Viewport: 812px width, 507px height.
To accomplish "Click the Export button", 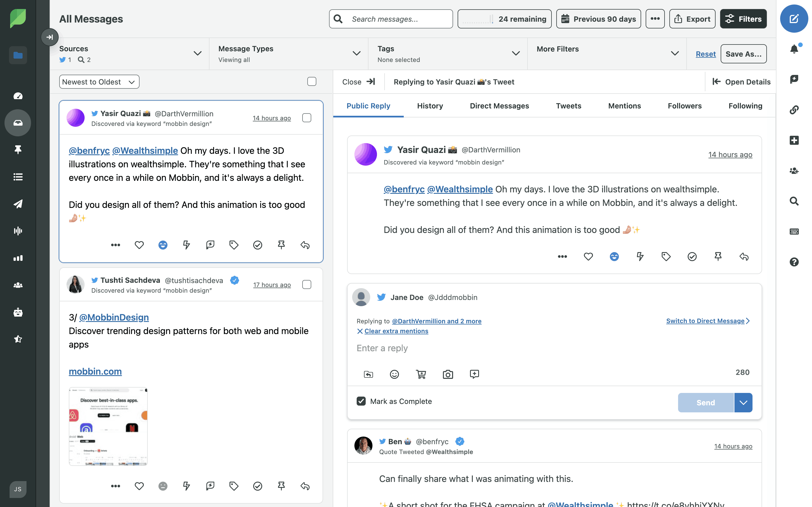I will [x=692, y=19].
